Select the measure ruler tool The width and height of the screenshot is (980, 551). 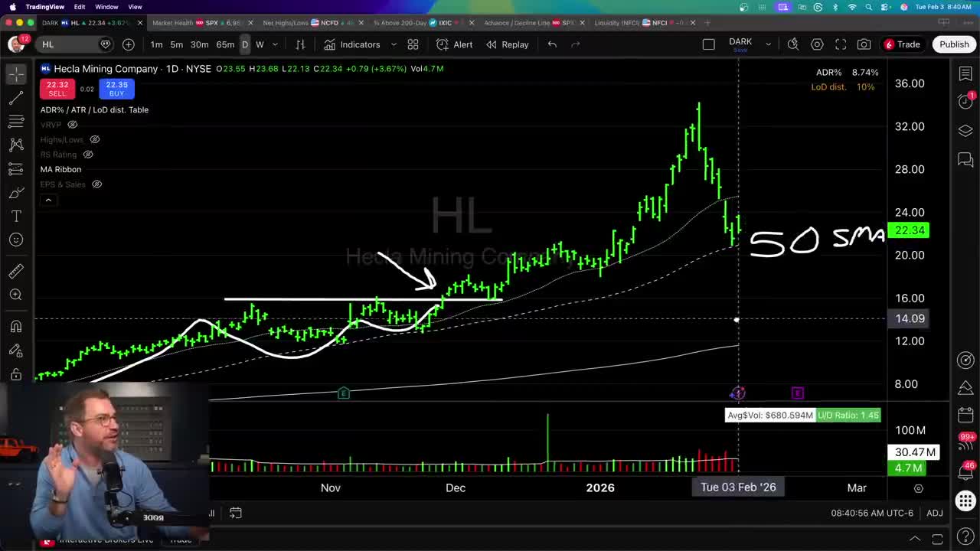(x=16, y=269)
